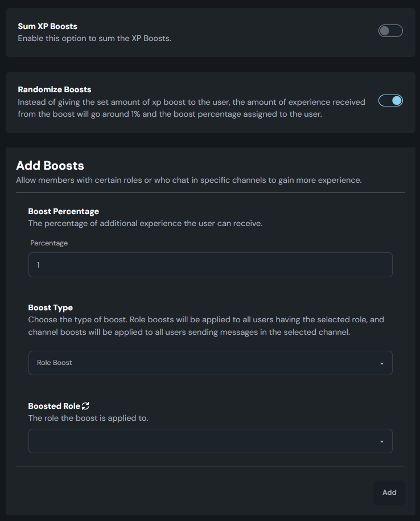Click 'The role the boost is applied to' text
Screen dimensions: 420x521
[x=88, y=418]
